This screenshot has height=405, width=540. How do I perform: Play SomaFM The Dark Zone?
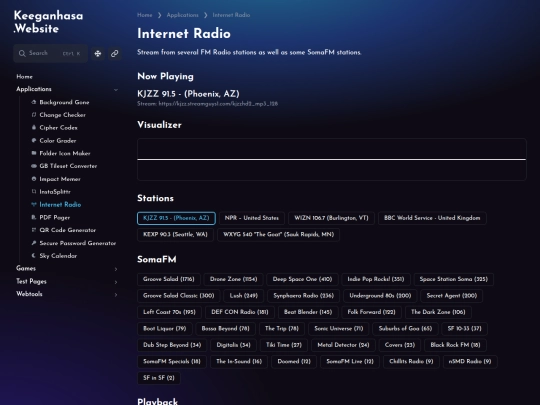click(x=438, y=312)
